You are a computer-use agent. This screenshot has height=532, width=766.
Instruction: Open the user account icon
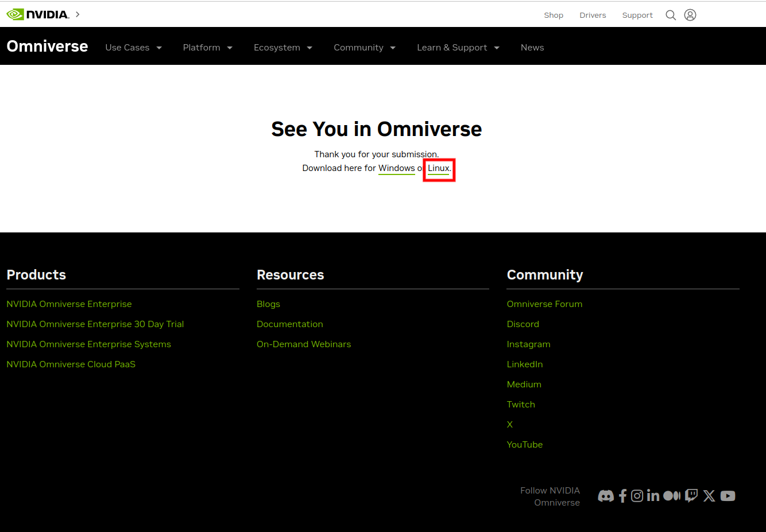click(x=690, y=15)
